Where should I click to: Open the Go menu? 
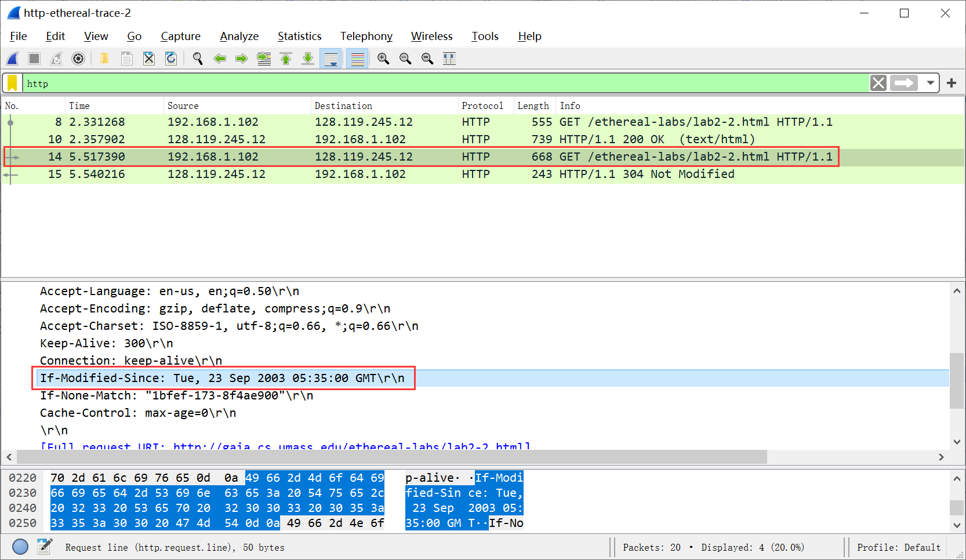(135, 36)
